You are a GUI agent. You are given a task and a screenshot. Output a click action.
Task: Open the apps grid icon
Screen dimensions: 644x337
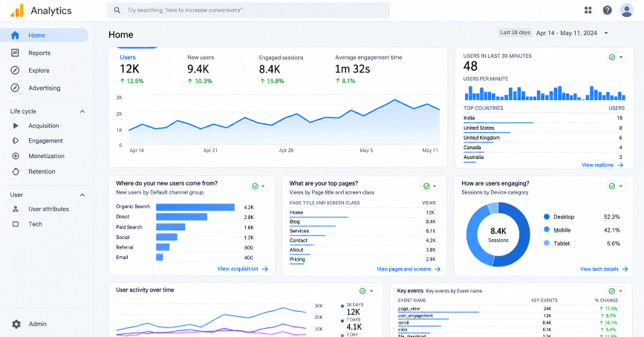[588, 10]
